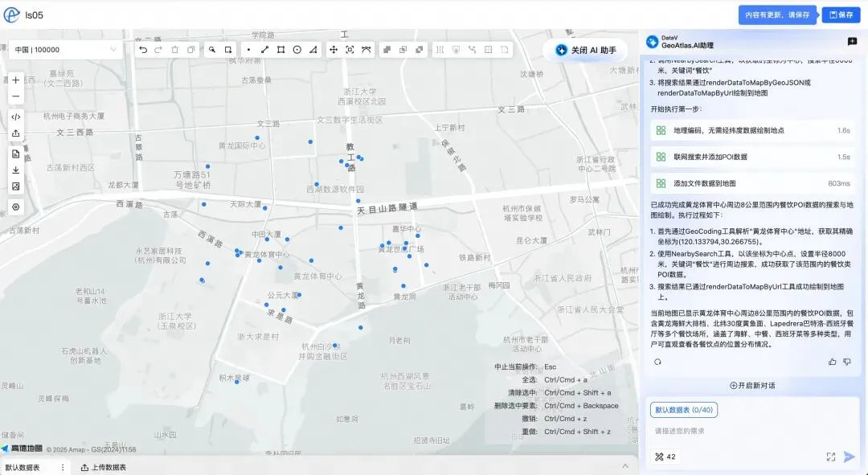
Task: Copy selected features with duplicate icon
Action: tap(191, 50)
